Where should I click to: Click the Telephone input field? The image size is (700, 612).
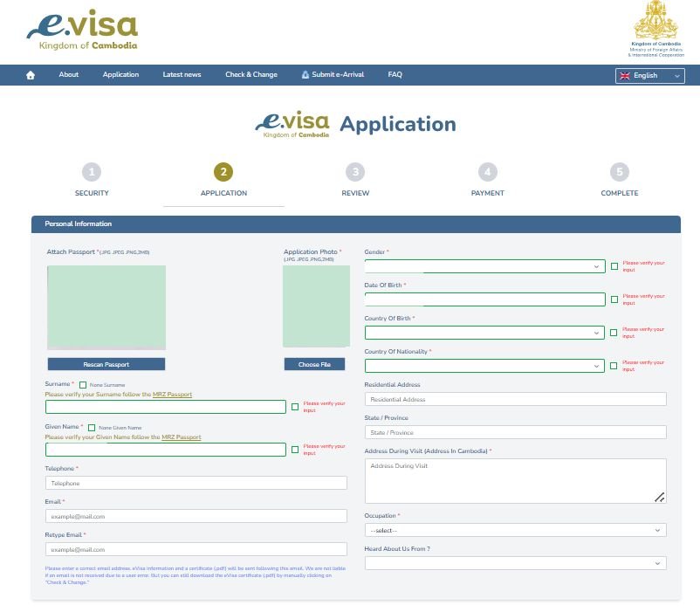[x=196, y=483]
